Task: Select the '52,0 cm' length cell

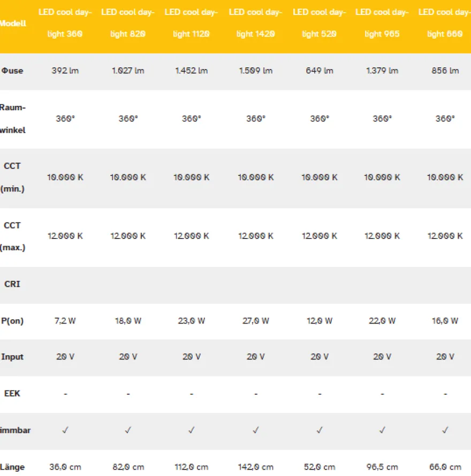Action: click(x=320, y=467)
